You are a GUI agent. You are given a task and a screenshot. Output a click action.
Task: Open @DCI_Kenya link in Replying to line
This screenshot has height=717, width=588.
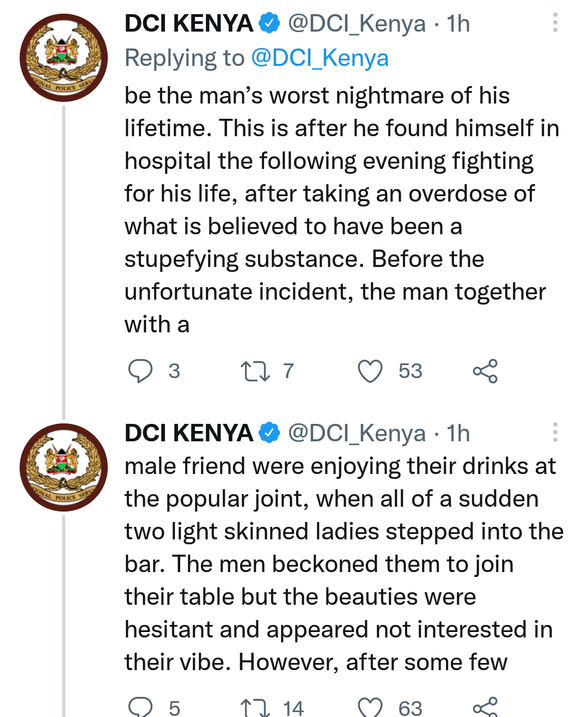(320, 58)
